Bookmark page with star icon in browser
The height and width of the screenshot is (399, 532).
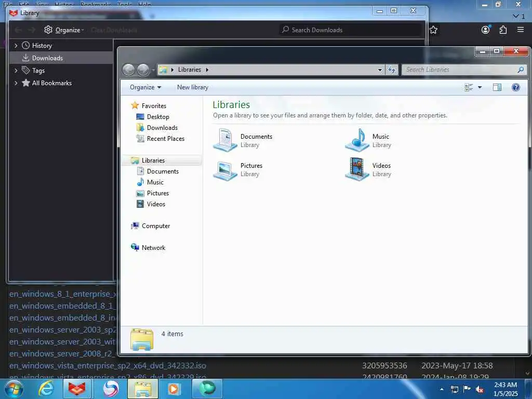pyautogui.click(x=433, y=30)
